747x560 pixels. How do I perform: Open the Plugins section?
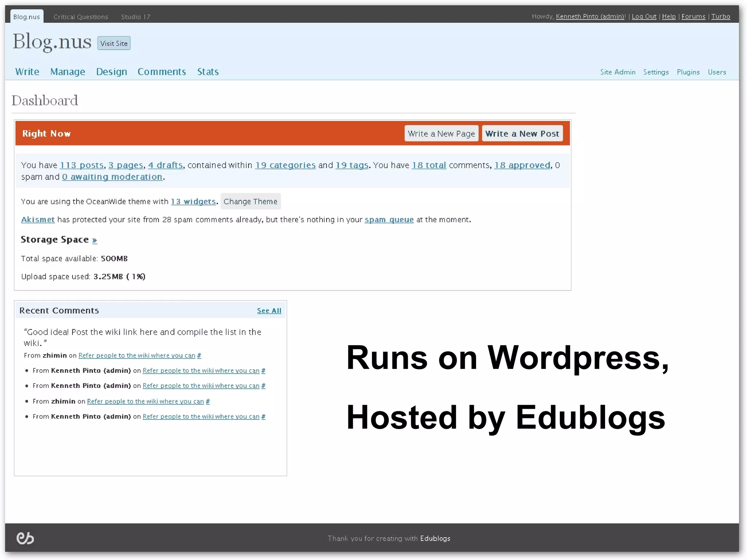tap(688, 72)
